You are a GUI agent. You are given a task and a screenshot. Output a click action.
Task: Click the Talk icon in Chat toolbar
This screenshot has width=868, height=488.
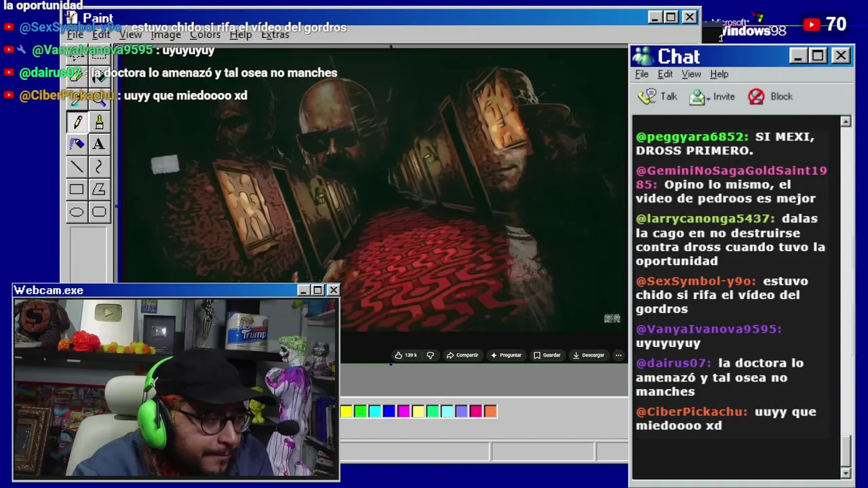point(647,96)
